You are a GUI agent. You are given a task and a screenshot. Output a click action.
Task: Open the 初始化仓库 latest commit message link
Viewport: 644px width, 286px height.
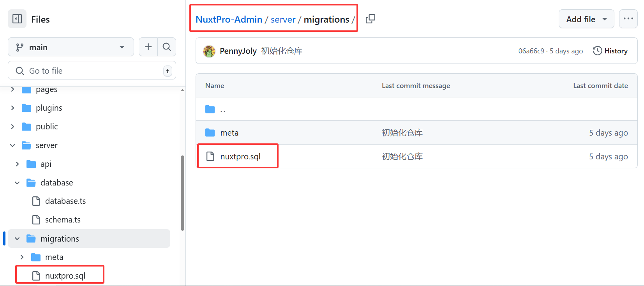click(282, 51)
